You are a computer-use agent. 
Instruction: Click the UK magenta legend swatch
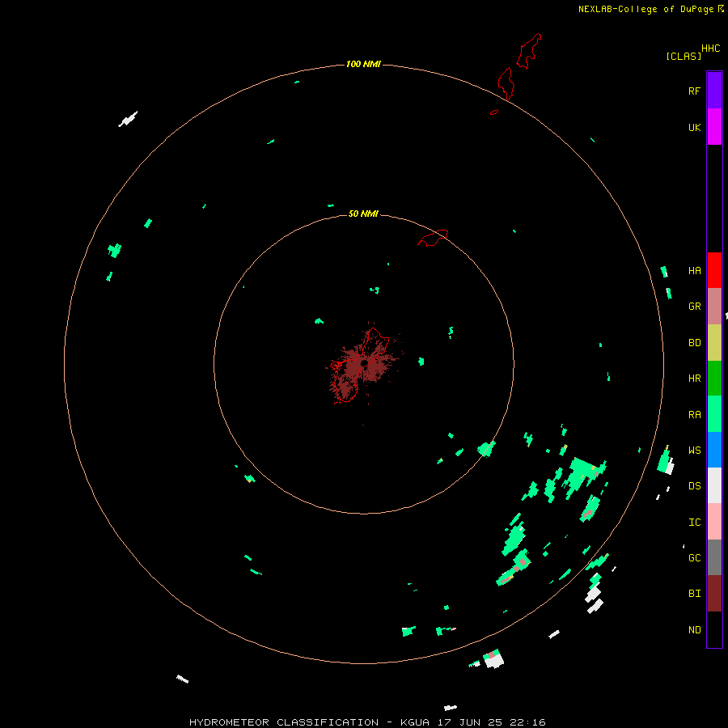click(x=714, y=127)
